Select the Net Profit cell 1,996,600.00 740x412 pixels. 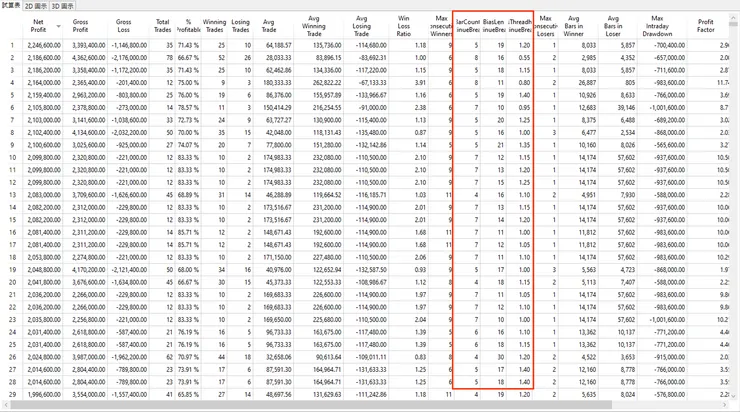coord(42,395)
